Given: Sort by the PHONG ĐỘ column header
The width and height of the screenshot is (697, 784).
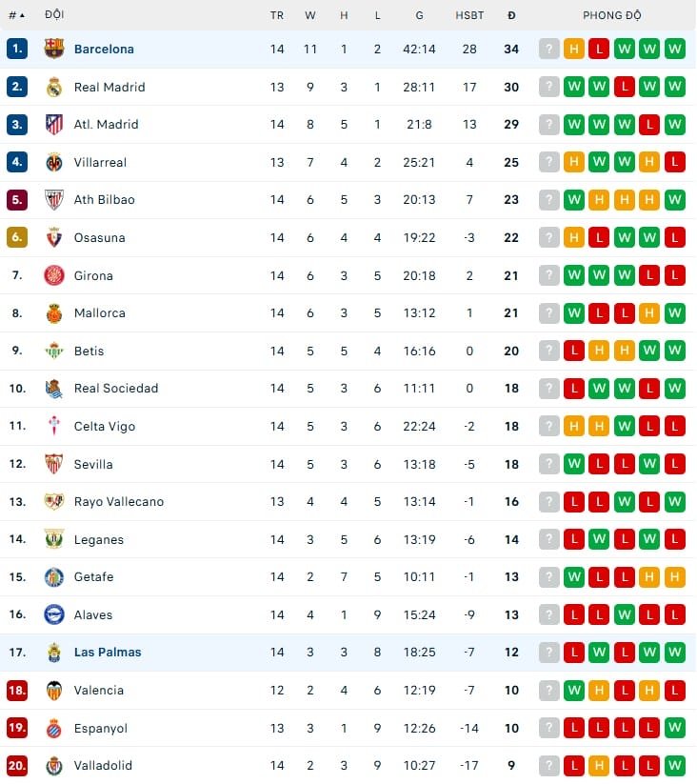Looking at the screenshot, I should tap(609, 14).
